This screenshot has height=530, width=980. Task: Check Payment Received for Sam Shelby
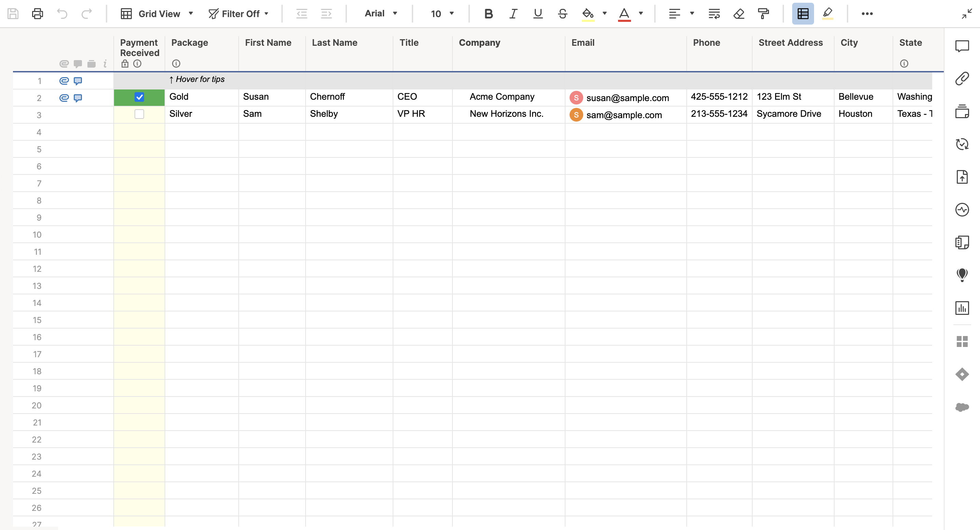tap(139, 114)
